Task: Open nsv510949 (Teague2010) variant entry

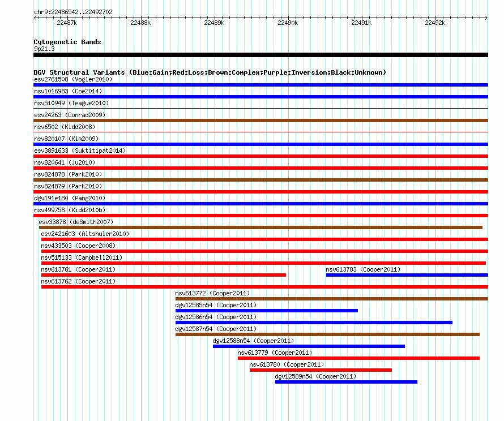Action: (x=71, y=103)
